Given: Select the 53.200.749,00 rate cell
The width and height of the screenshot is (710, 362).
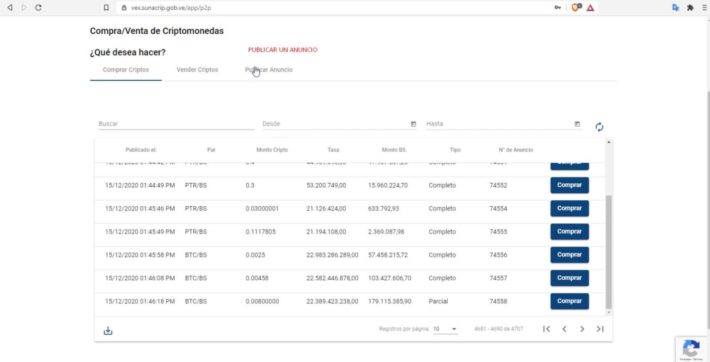Looking at the screenshot, I should tap(326, 185).
